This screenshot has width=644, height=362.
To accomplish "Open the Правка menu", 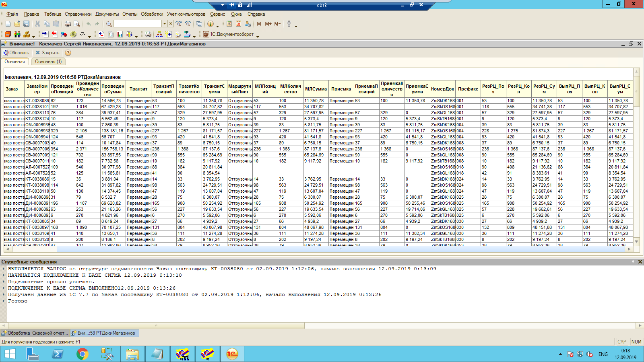I will click(31, 14).
